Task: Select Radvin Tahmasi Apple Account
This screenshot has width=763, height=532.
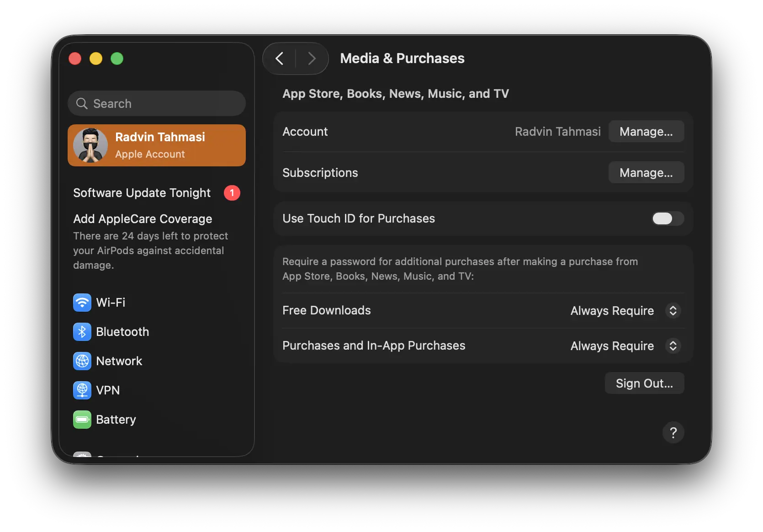Action: [x=157, y=145]
